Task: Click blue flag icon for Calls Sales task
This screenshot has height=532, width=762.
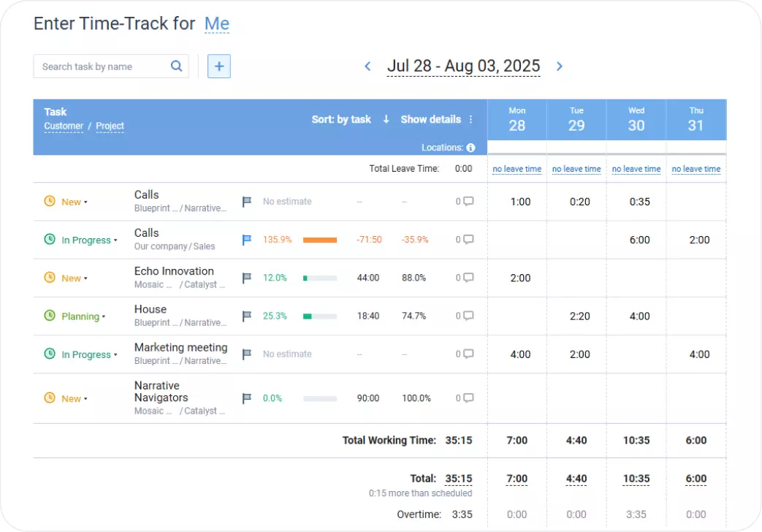Action: tap(247, 239)
